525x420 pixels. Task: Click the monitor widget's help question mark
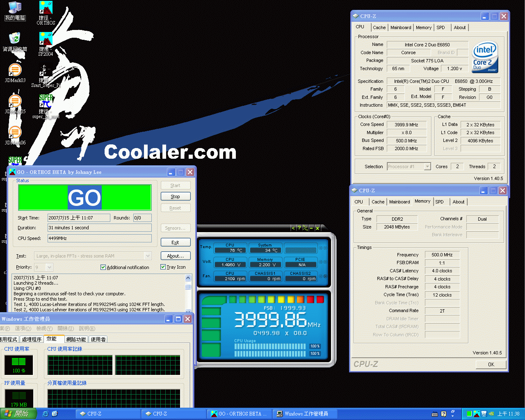(x=299, y=228)
